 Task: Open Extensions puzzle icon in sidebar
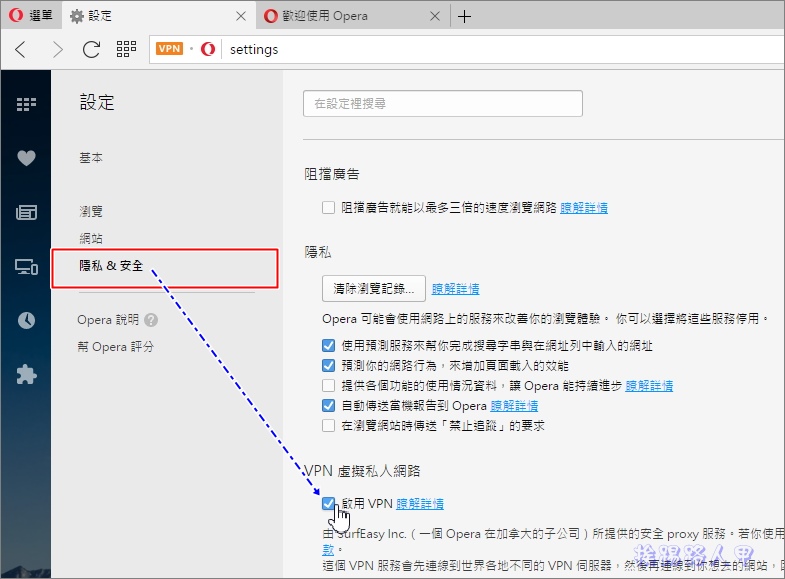[x=26, y=374]
